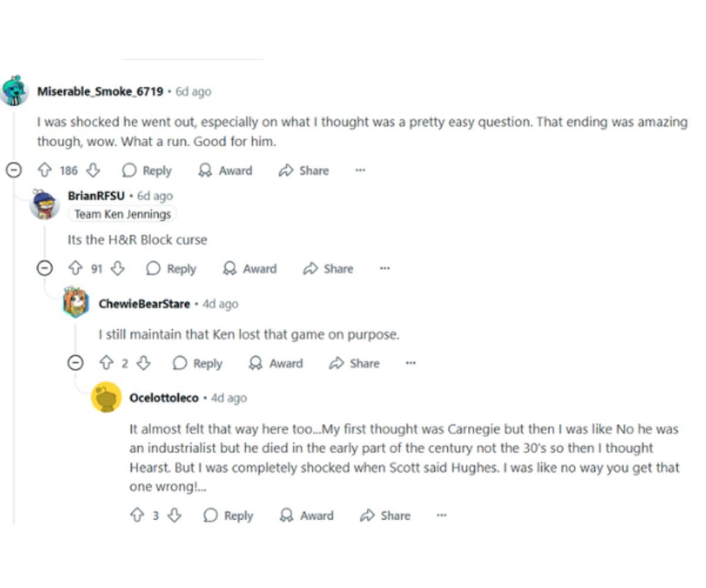The width and height of the screenshot is (706, 588).
Task: Open Ocelottoleco's username link
Action: click(164, 398)
